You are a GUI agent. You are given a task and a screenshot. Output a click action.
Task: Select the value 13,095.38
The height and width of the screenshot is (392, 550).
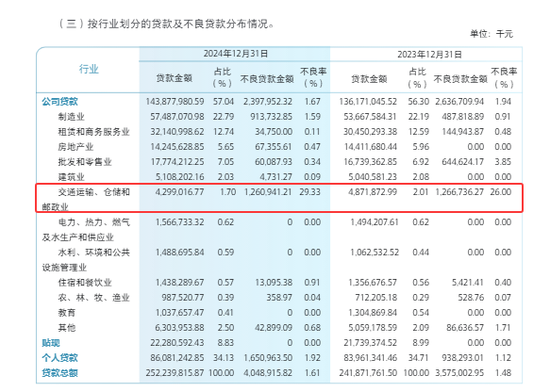[x=273, y=283]
